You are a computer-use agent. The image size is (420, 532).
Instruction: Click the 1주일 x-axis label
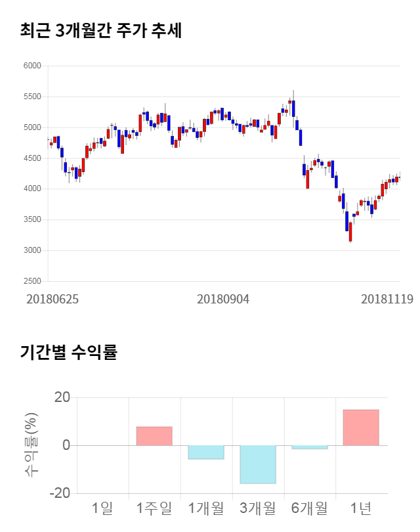(x=154, y=508)
